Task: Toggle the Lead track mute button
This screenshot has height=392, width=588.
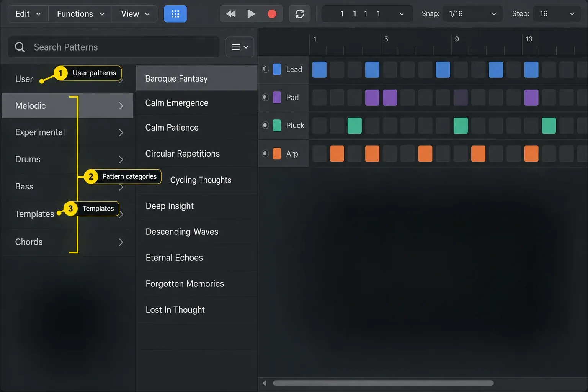Action: tap(265, 69)
